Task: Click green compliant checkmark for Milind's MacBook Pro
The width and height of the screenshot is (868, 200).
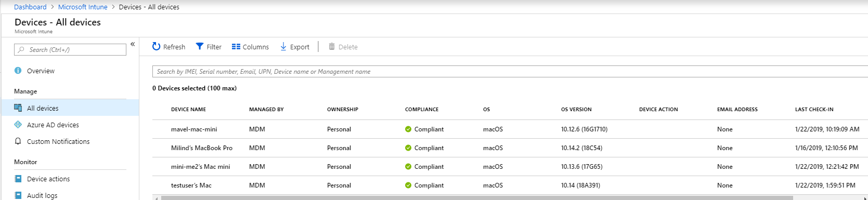Action: (x=408, y=148)
